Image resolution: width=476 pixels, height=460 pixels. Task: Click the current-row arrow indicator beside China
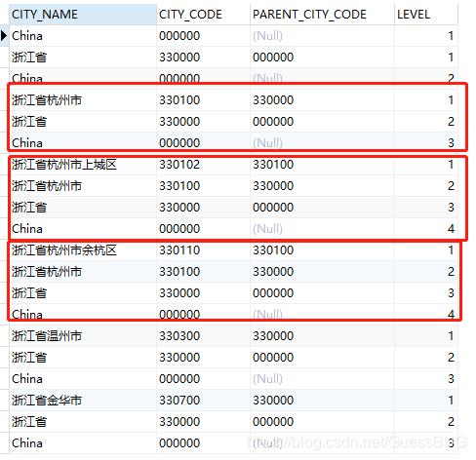[4, 36]
